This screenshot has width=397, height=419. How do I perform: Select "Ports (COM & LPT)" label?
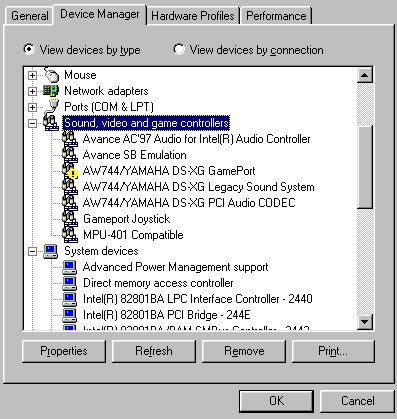pos(109,107)
